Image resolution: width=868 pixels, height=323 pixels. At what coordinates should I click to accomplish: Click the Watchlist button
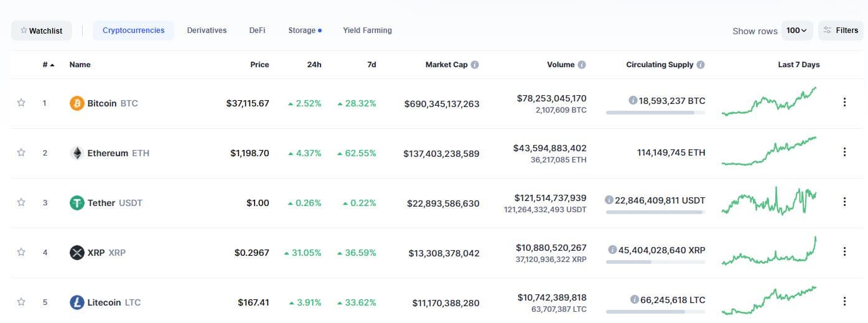click(x=42, y=30)
